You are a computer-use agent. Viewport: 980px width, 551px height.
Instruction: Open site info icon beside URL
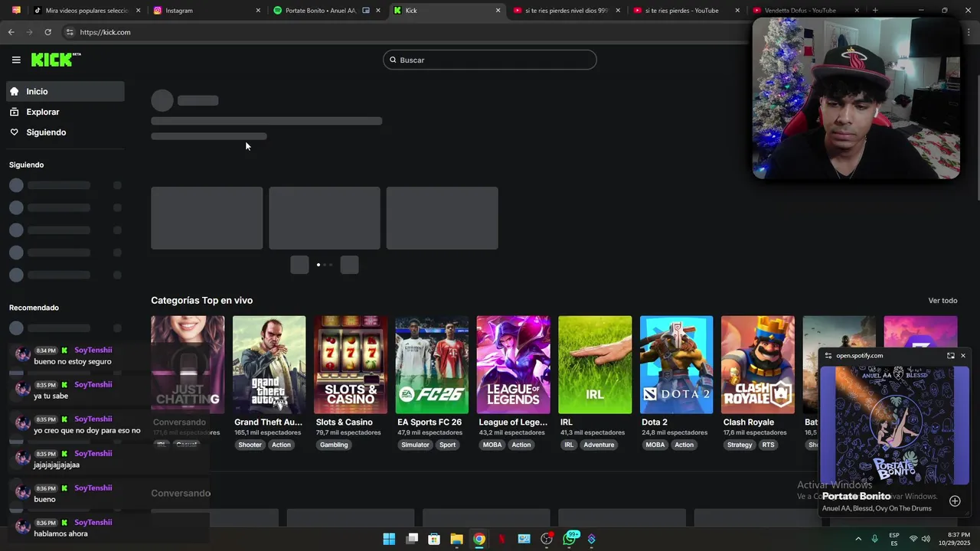click(x=70, y=32)
